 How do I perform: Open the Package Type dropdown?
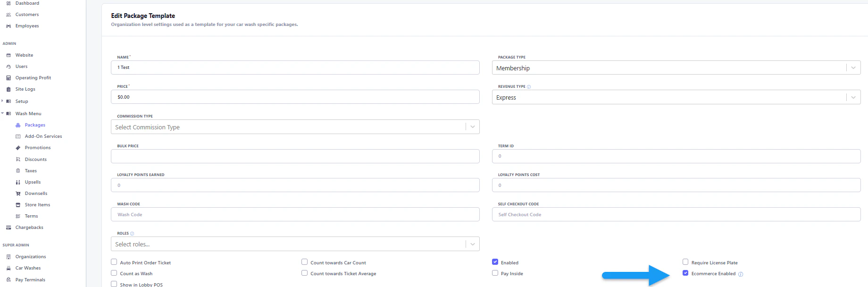676,68
